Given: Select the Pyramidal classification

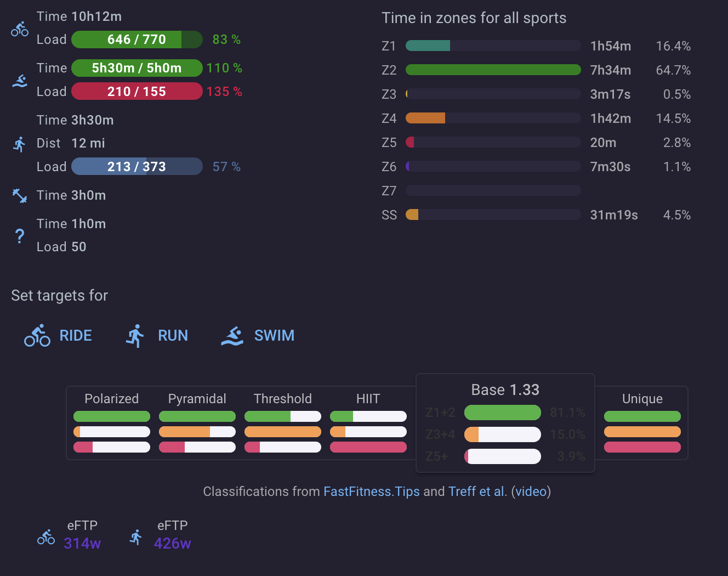Looking at the screenshot, I should 197,422.
